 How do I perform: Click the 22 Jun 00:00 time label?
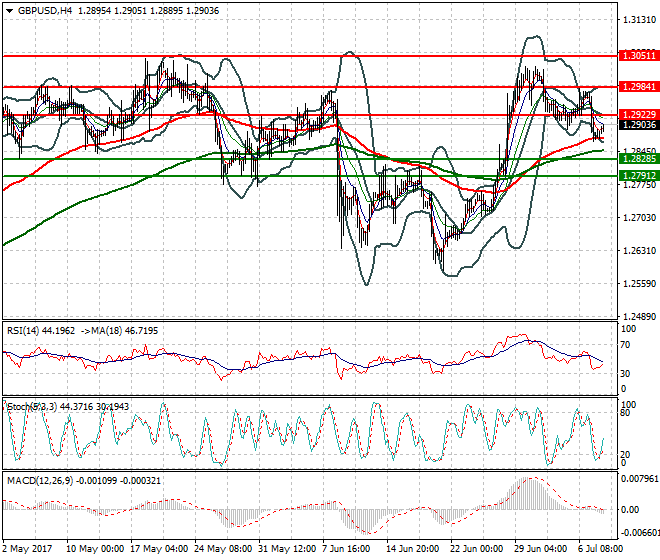point(477,549)
